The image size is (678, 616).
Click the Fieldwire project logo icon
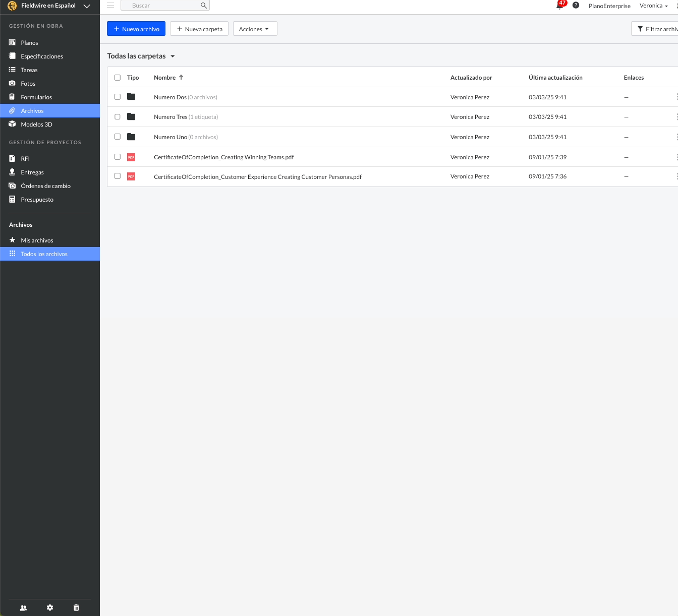pos(12,6)
